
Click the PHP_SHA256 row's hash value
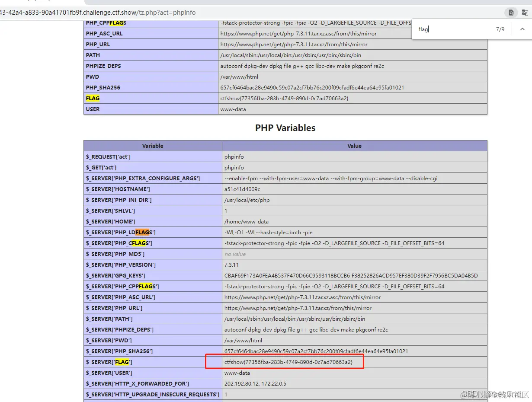[x=312, y=87]
